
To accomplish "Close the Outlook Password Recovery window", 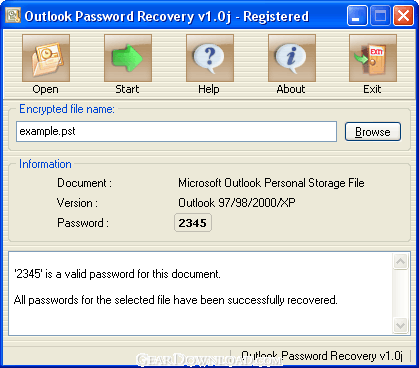I will pyautogui.click(x=403, y=16).
